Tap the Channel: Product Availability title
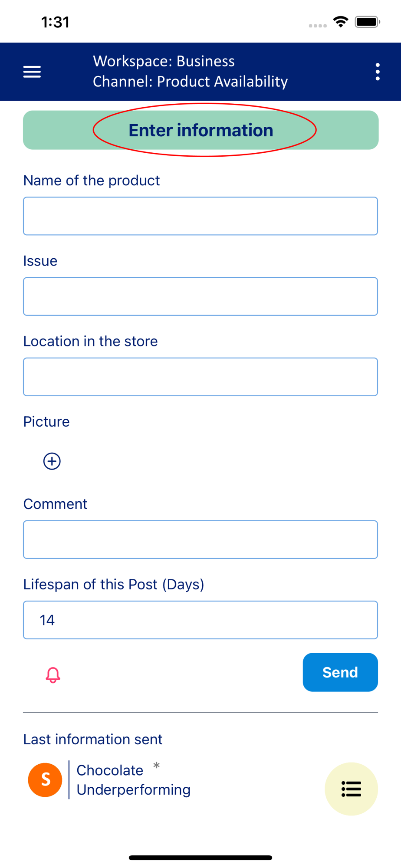This screenshot has height=868, width=401. click(190, 82)
